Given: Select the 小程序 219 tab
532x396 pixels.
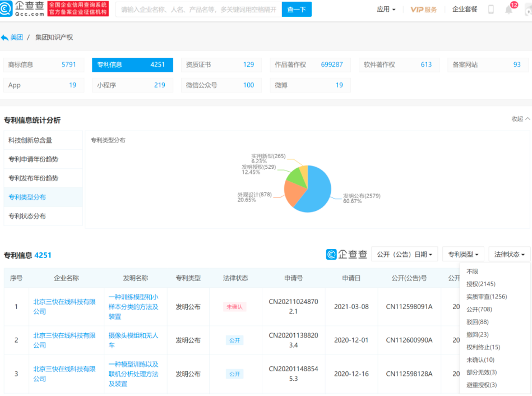Looking at the screenshot, I should point(132,85).
